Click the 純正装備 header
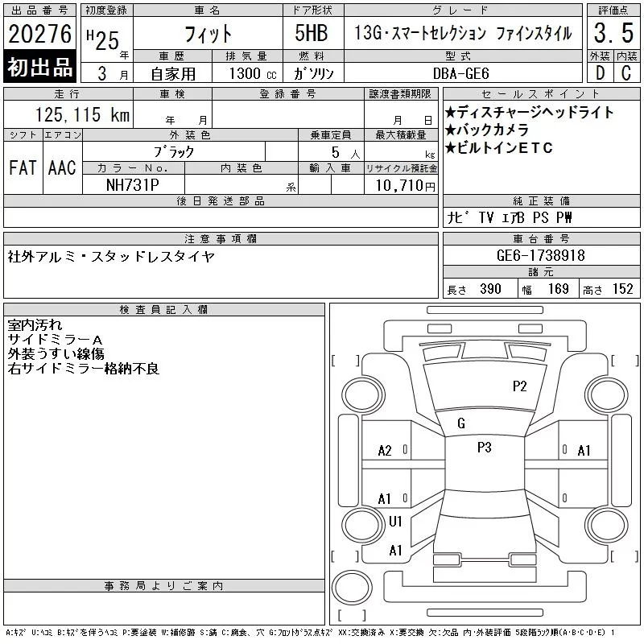Viewport: 644px width, 644px height. tap(541, 200)
